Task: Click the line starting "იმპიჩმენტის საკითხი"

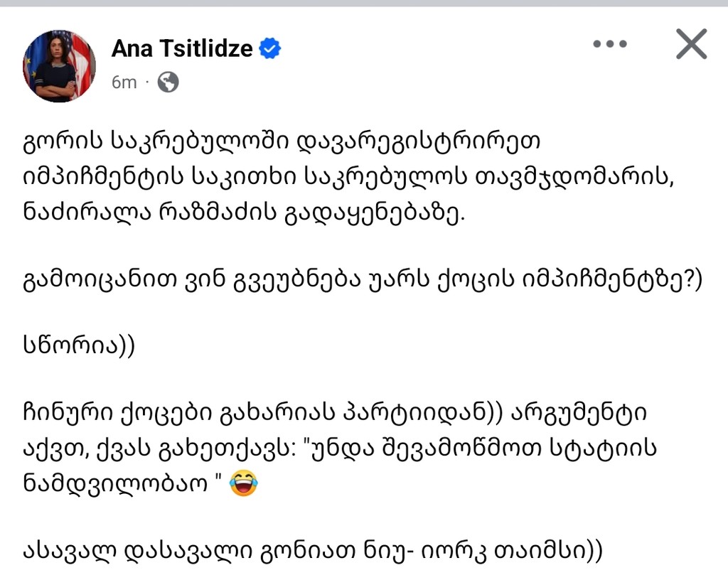Action: tap(348, 177)
